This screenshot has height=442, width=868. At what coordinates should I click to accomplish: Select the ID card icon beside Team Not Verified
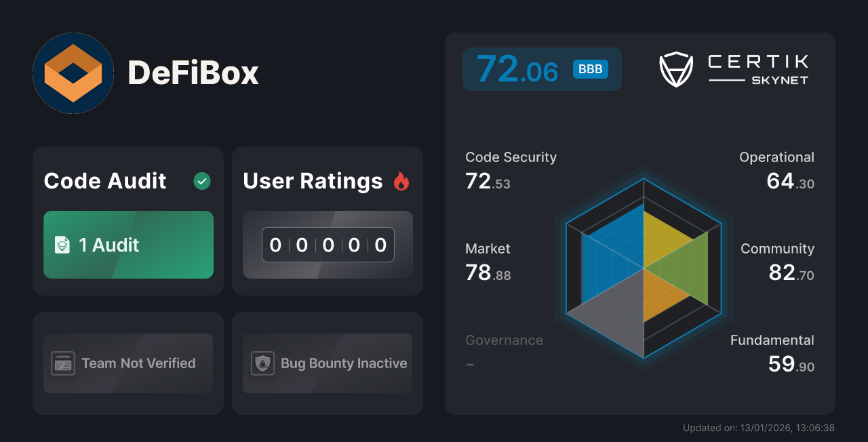[64, 363]
